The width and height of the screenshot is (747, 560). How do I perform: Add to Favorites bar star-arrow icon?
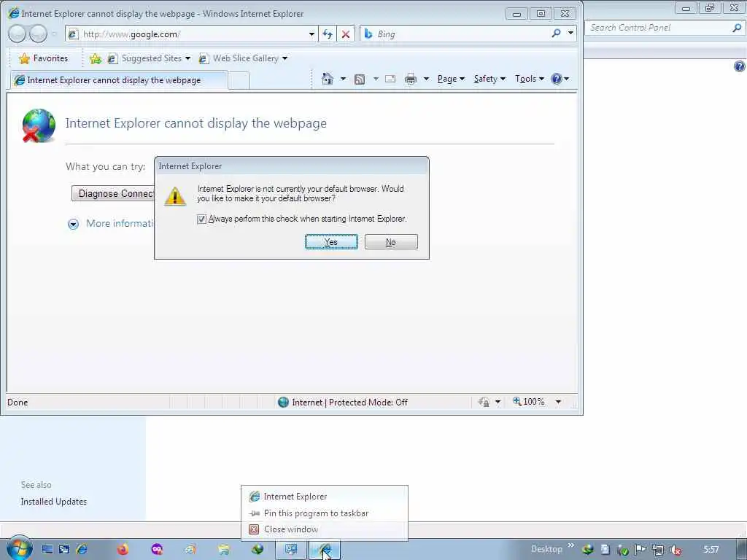[96, 58]
